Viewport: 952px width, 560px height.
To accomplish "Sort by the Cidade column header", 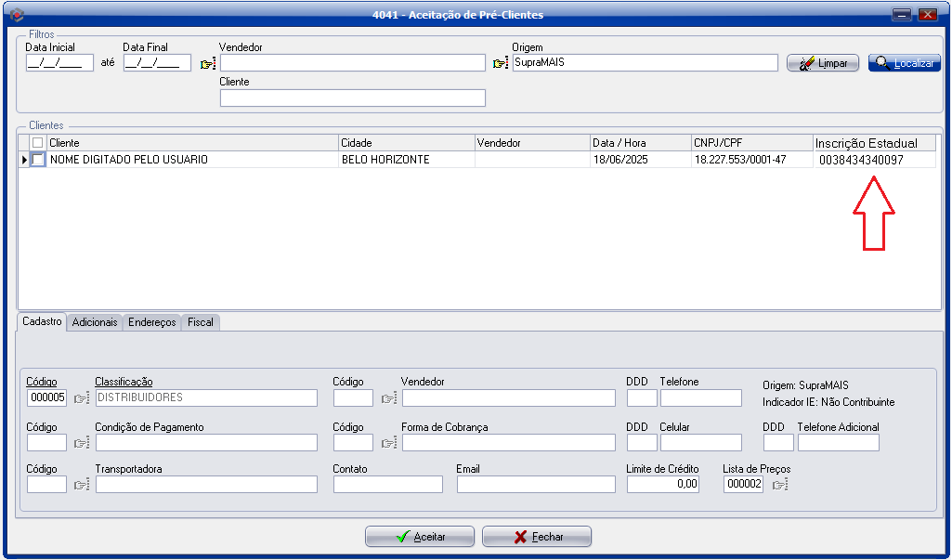I will click(406, 143).
